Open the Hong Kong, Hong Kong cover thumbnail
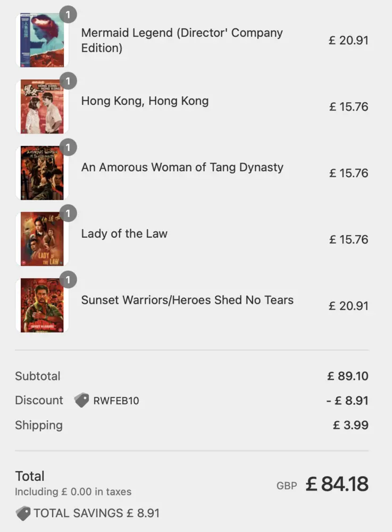The height and width of the screenshot is (532, 392). tap(41, 106)
